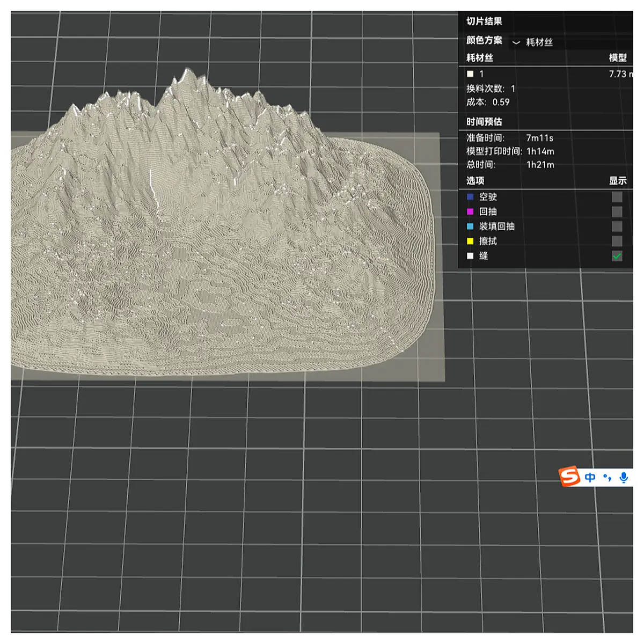The height and width of the screenshot is (644, 644).
Task: Click the magenta 回抽 retraction color square
Action: 470,211
